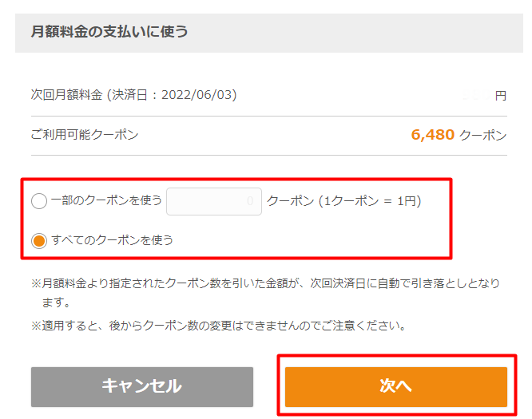Click the blurred monthly fee amount
532x419 pixels.
476,96
